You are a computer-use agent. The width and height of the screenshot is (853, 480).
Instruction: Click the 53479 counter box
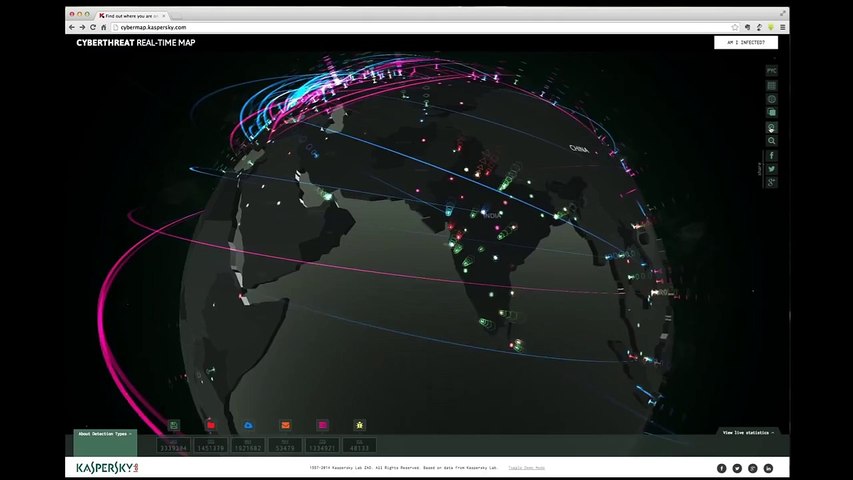tap(285, 446)
